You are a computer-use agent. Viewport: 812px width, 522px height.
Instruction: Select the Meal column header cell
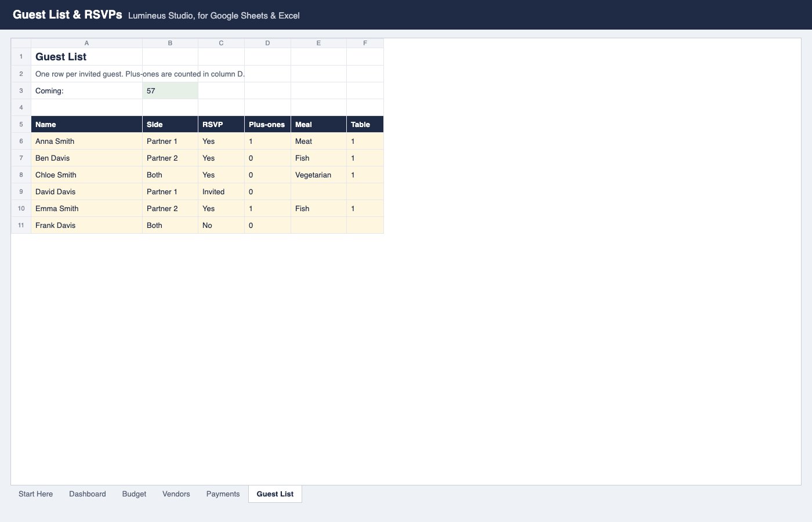click(x=318, y=124)
